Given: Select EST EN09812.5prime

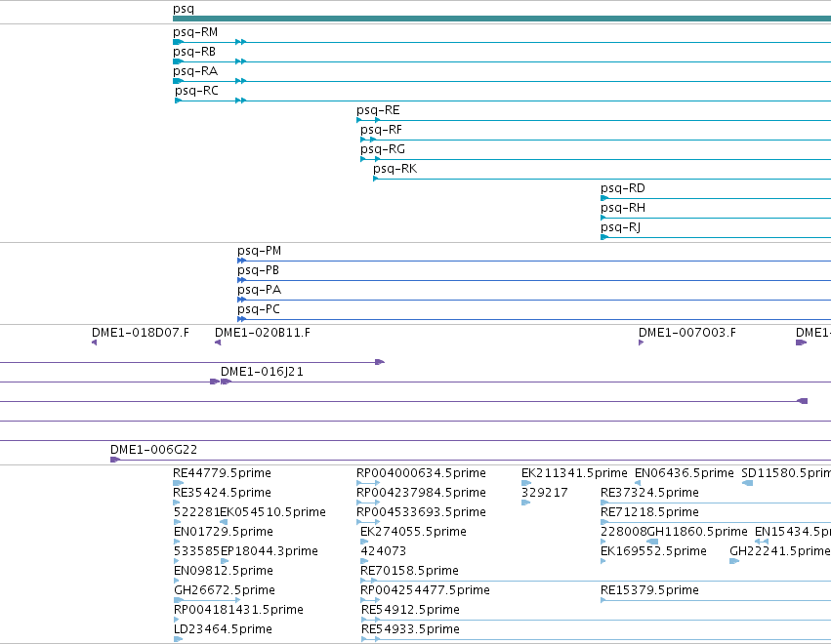Looking at the screenshot, I should coord(224,571).
